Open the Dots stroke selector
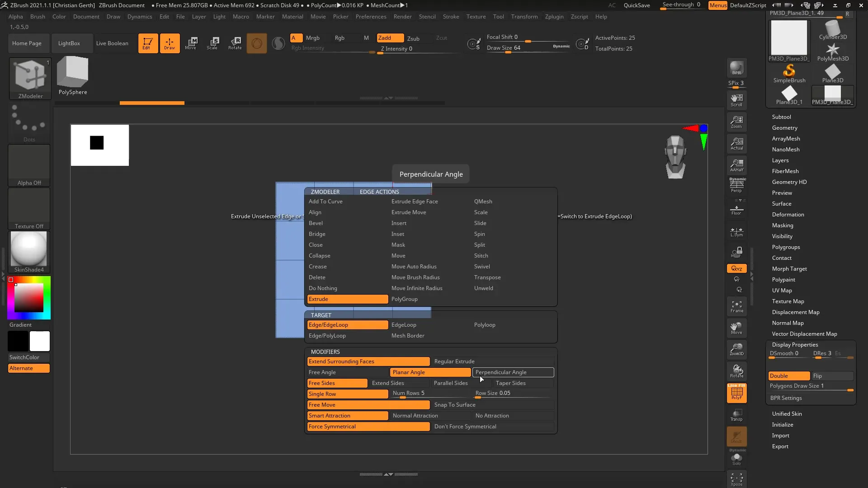Image resolution: width=868 pixels, height=488 pixels. 29,122
